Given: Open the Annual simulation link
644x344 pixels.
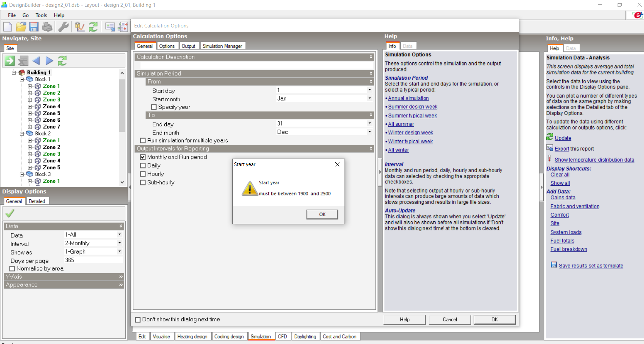Looking at the screenshot, I should coord(408,98).
